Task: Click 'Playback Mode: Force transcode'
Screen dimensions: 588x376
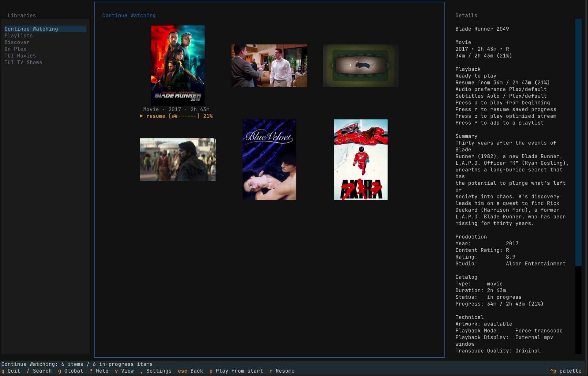Action: [509, 331]
